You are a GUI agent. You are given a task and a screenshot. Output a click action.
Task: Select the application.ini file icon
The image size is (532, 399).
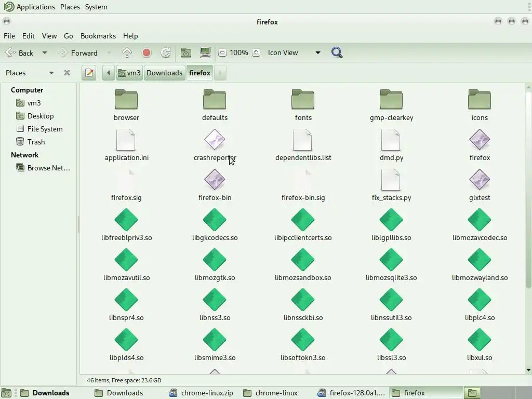(x=126, y=140)
